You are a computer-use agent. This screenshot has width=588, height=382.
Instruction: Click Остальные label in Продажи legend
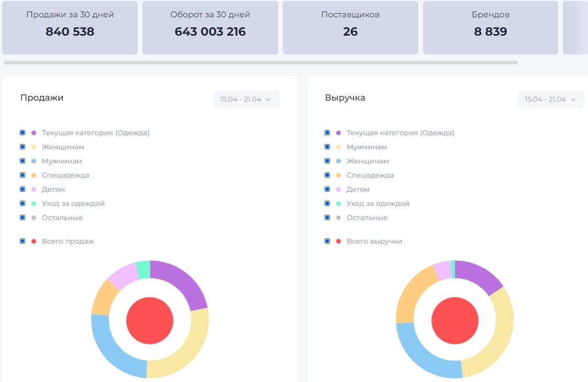coord(62,217)
